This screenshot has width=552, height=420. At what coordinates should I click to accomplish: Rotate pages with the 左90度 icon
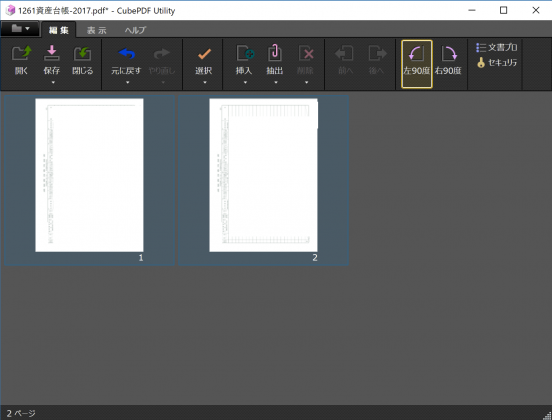pyautogui.click(x=416, y=54)
